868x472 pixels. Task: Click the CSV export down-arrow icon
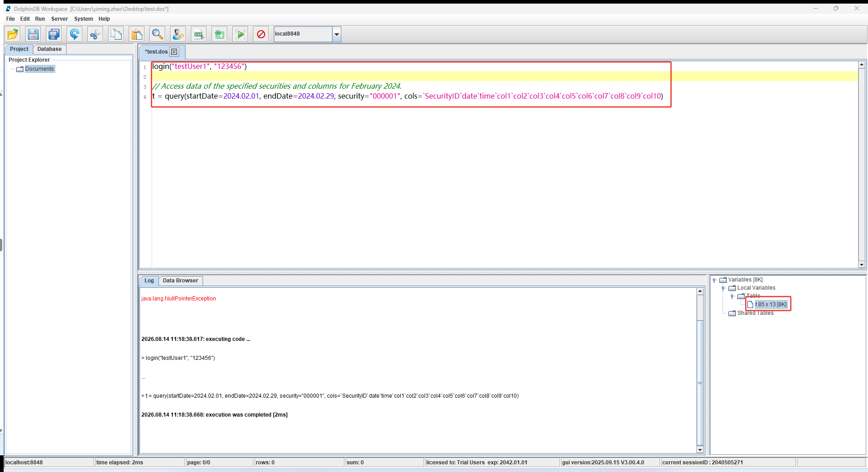pyautogui.click(x=199, y=34)
